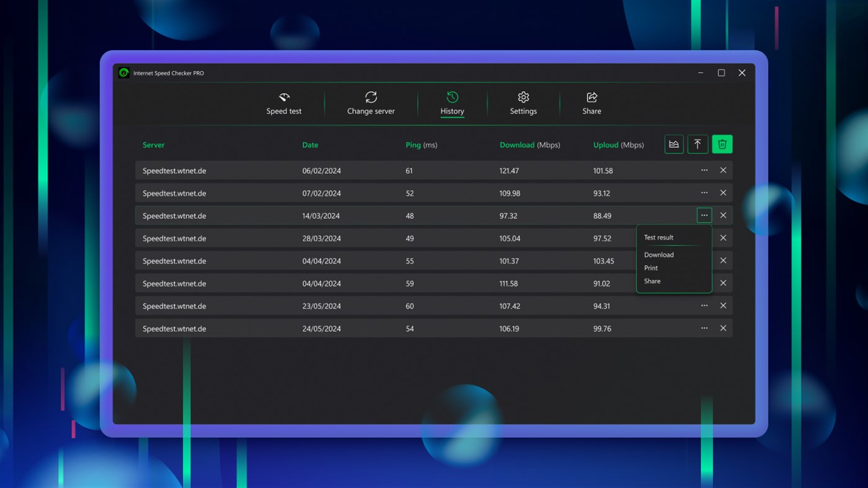Select the 07/02/2024 date cell
The image size is (868, 488).
pos(321,193)
